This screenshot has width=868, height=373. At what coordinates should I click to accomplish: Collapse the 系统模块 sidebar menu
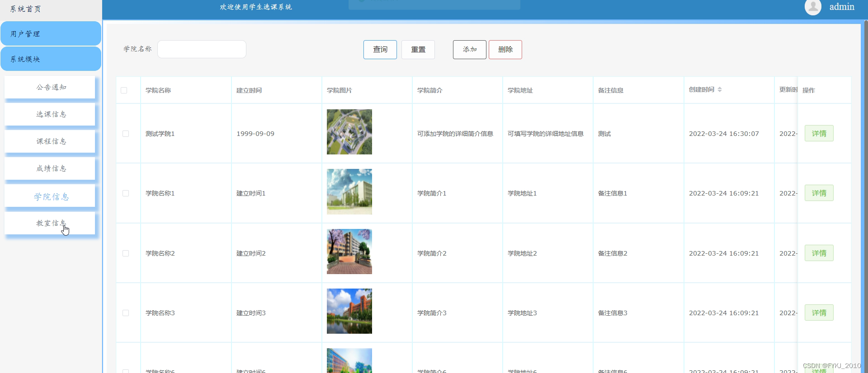(x=51, y=59)
